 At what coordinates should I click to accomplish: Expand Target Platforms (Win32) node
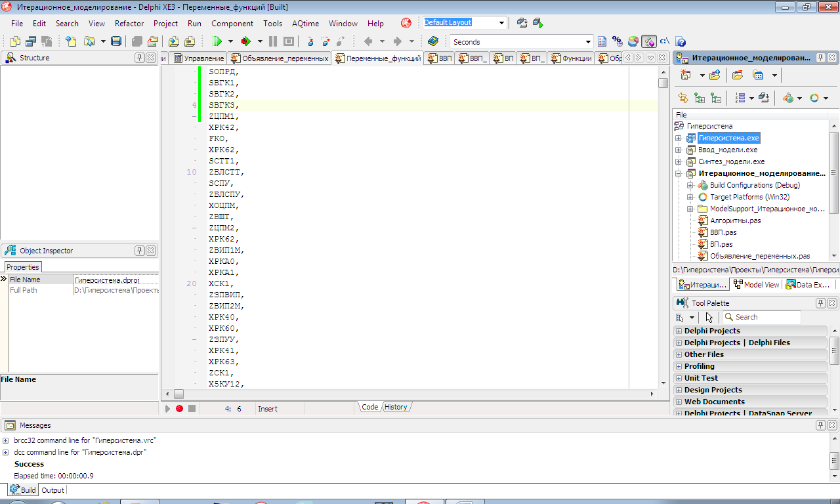690,198
